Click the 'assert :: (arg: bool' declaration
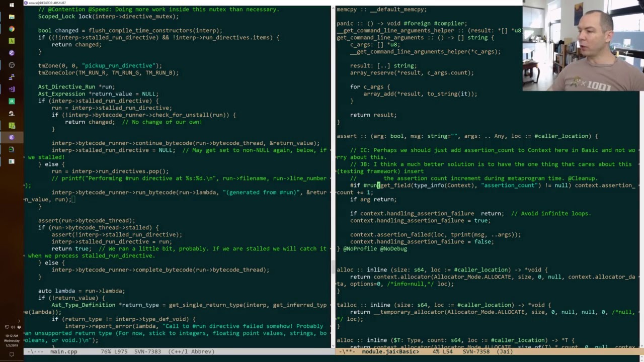 [x=467, y=136]
